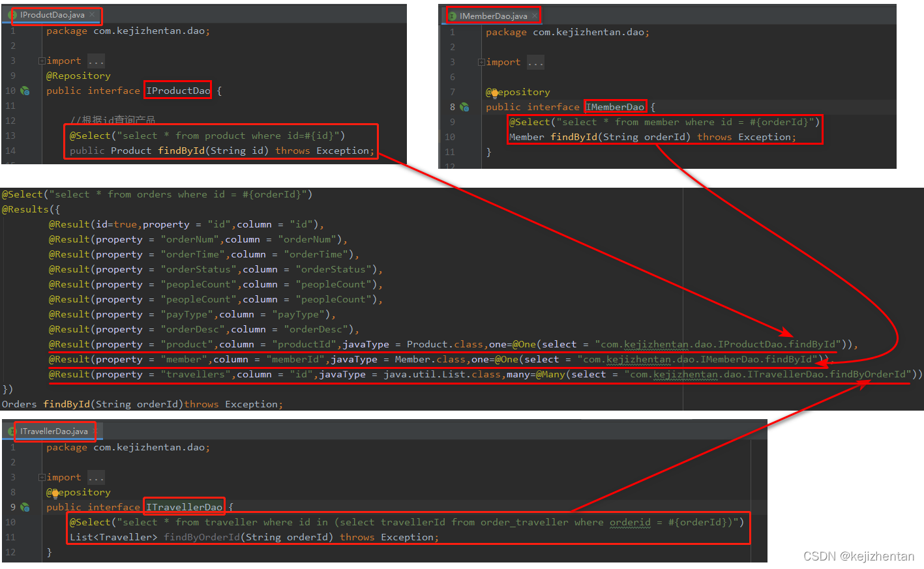Click the IMemberDao interface name in its declaration
Viewport: 924px width, 569px height.
615,107
